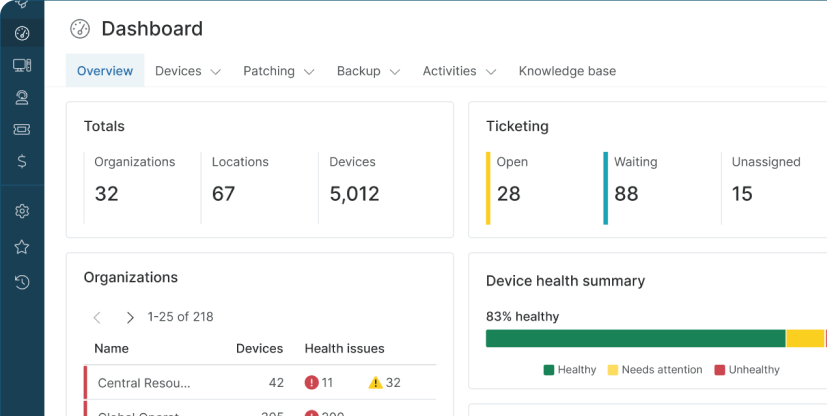Open the Knowledge base tab
Image resolution: width=827 pixels, height=416 pixels.
click(x=567, y=71)
